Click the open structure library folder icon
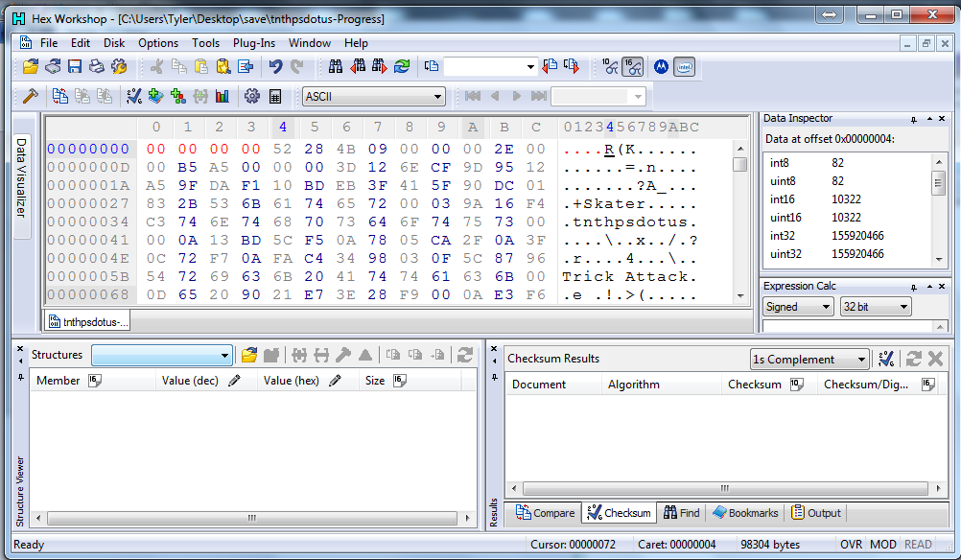Viewport: 961px width, 560px height. click(249, 355)
